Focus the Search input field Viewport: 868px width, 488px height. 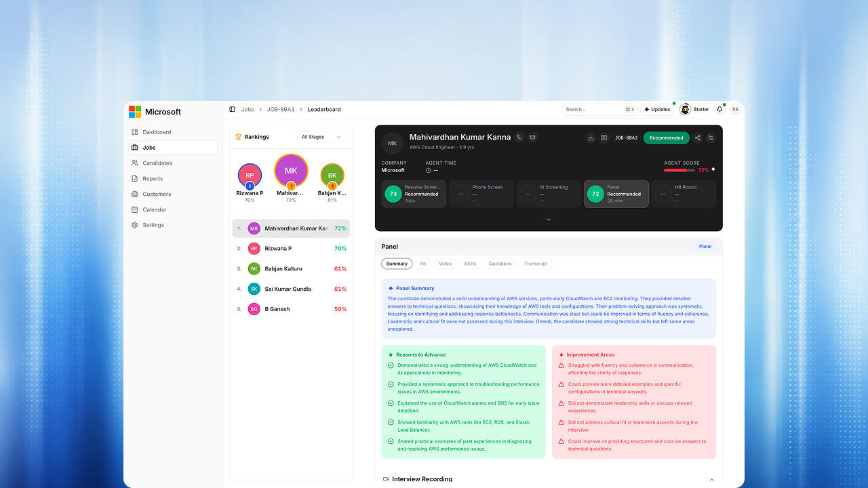[x=599, y=109]
